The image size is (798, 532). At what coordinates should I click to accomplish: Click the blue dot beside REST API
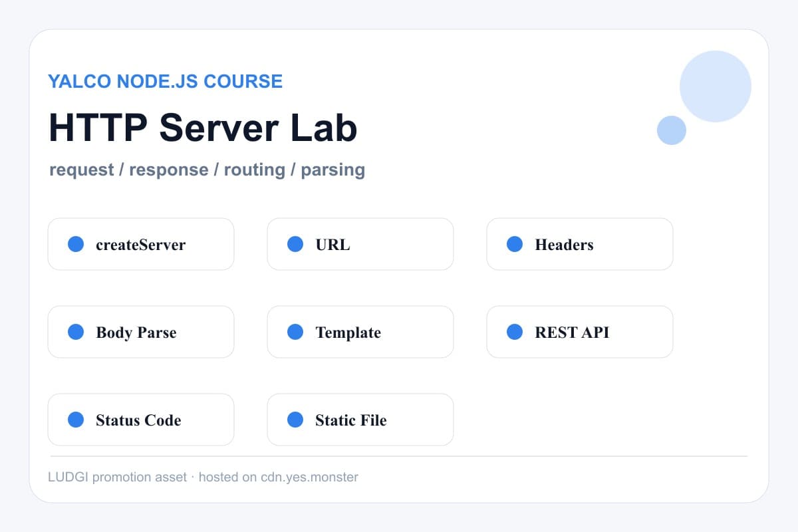[x=515, y=332]
